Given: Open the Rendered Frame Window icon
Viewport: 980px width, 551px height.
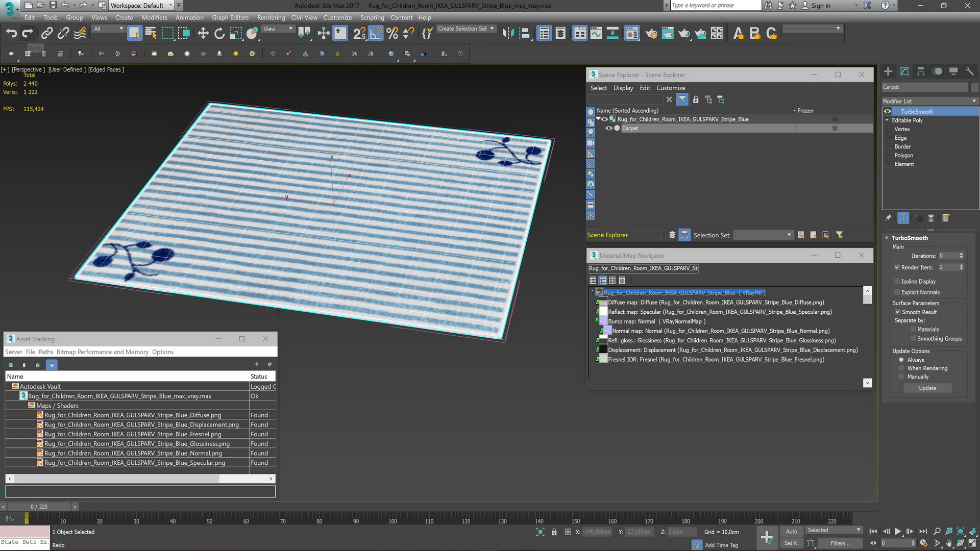Looking at the screenshot, I should 668,34.
